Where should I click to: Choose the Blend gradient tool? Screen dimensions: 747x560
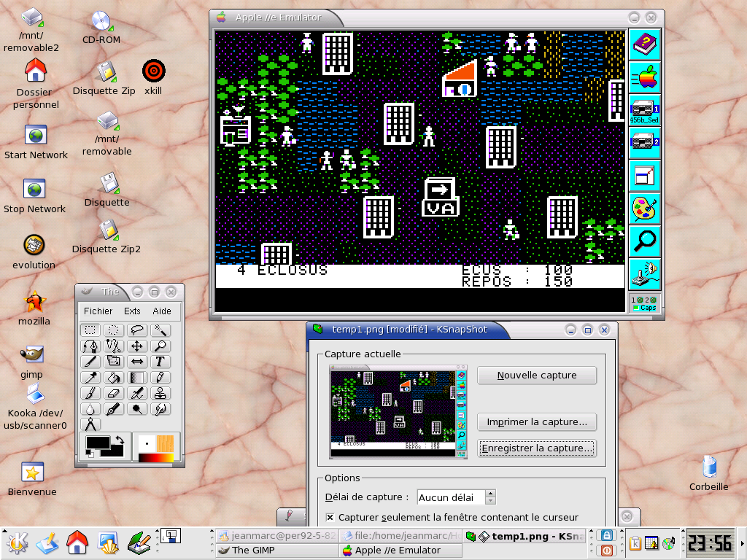pyautogui.click(x=136, y=377)
